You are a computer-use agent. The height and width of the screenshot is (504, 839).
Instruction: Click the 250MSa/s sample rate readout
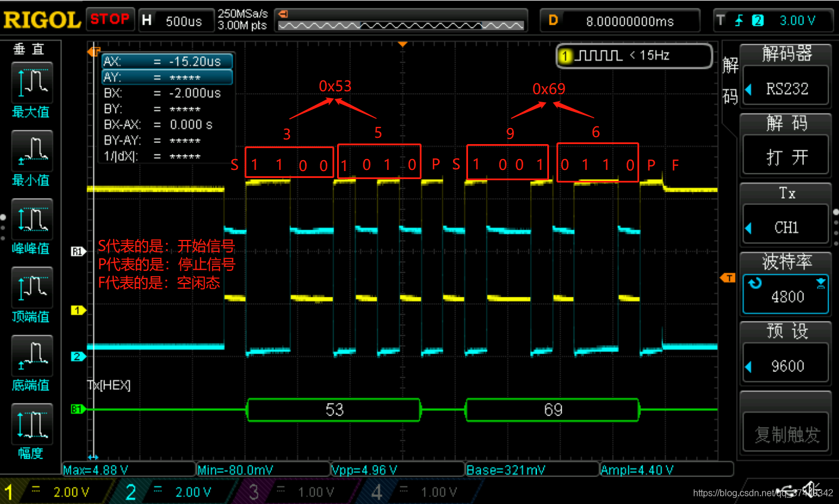tap(242, 14)
